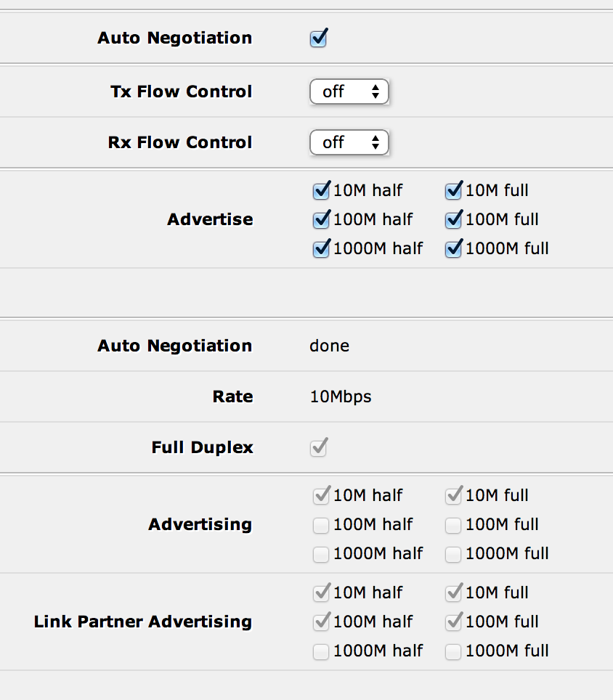Uncheck 10M full in the Advertise row
Screen dimensions: 613x700
(453, 191)
